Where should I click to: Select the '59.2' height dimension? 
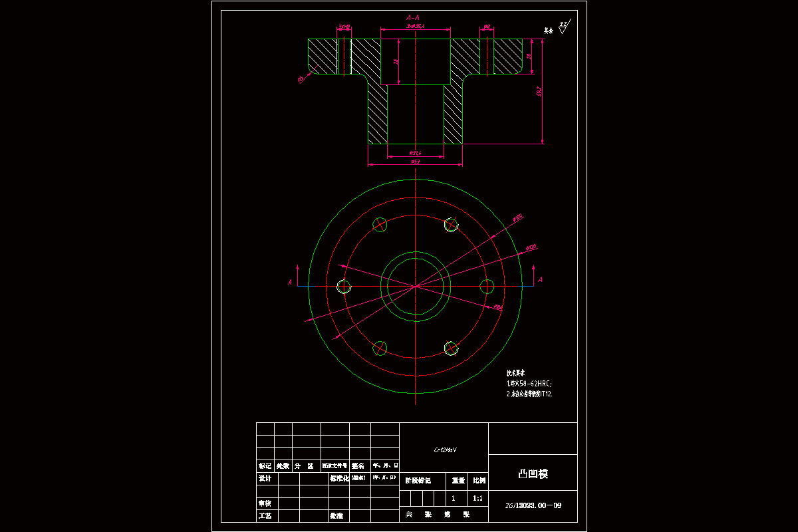[x=539, y=91]
